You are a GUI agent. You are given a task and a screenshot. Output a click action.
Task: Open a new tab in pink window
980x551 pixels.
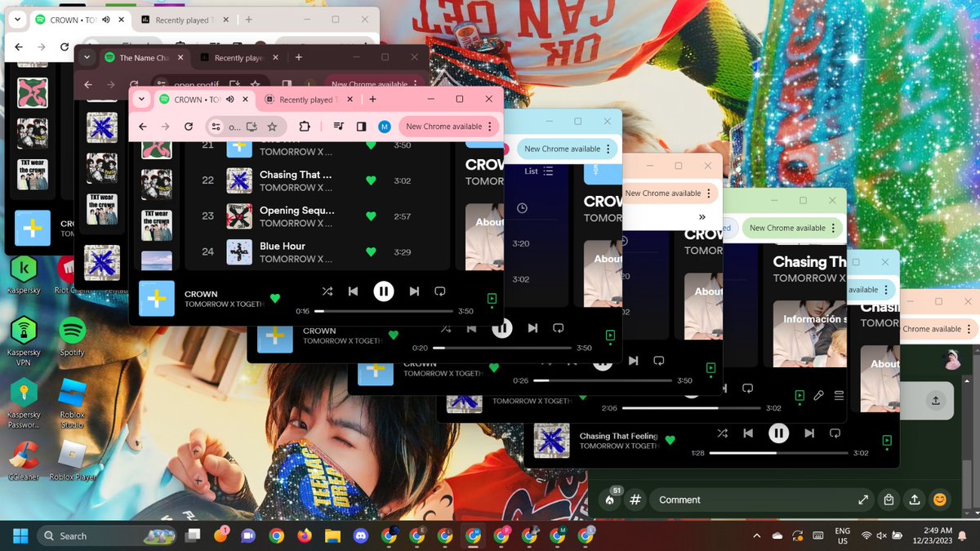[x=372, y=99]
